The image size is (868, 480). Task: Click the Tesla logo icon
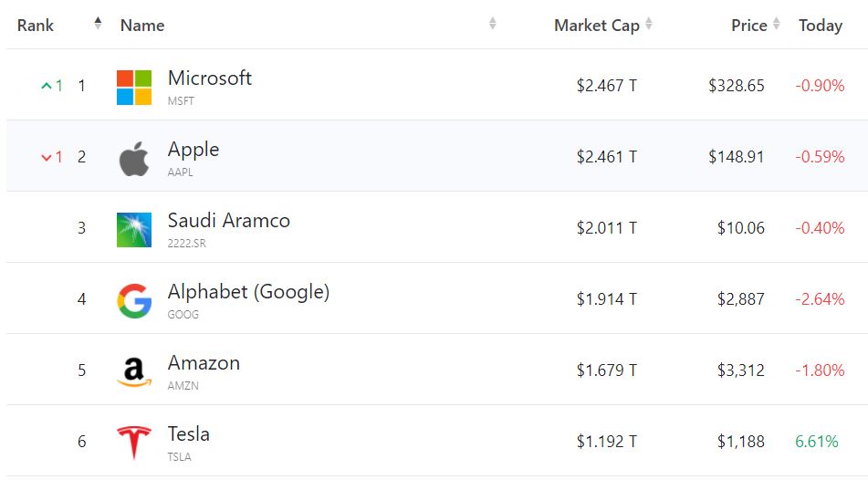134,443
